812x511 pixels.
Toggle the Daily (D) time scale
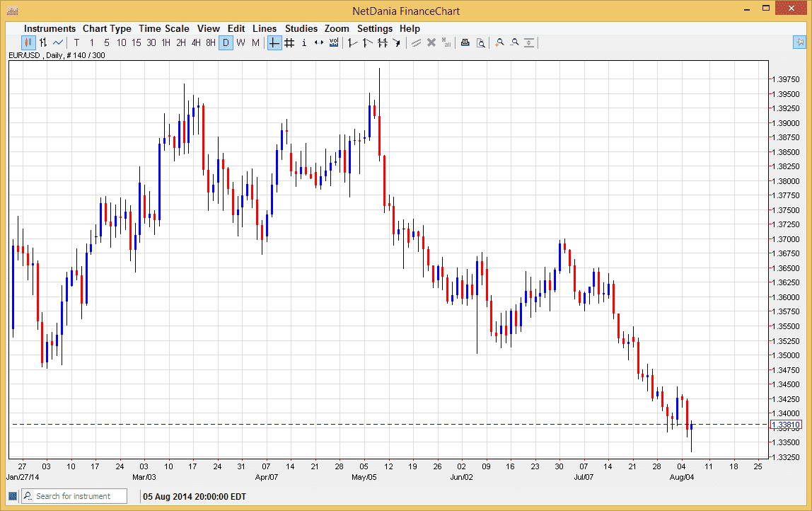[226, 42]
